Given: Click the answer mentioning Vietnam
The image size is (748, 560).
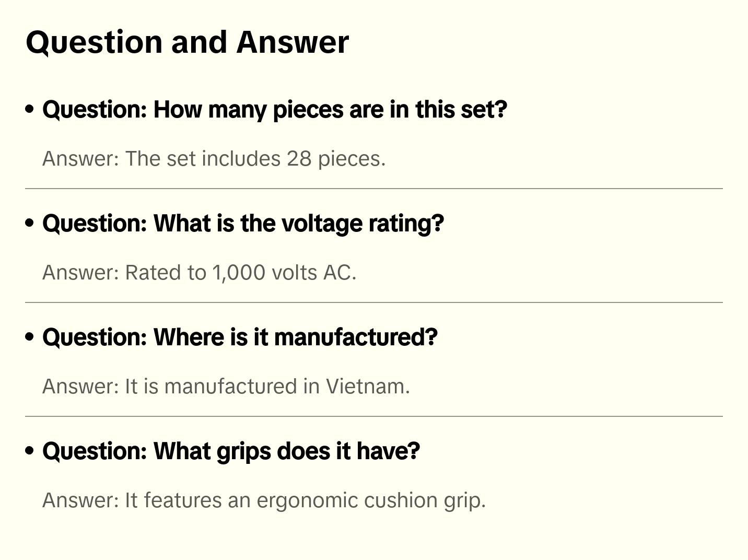Looking at the screenshot, I should tap(226, 387).
